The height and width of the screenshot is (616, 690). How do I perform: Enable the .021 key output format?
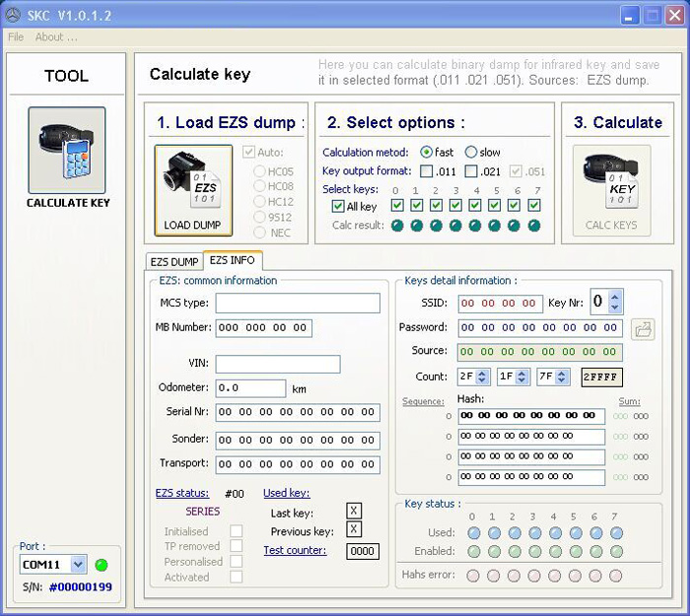coord(471,171)
